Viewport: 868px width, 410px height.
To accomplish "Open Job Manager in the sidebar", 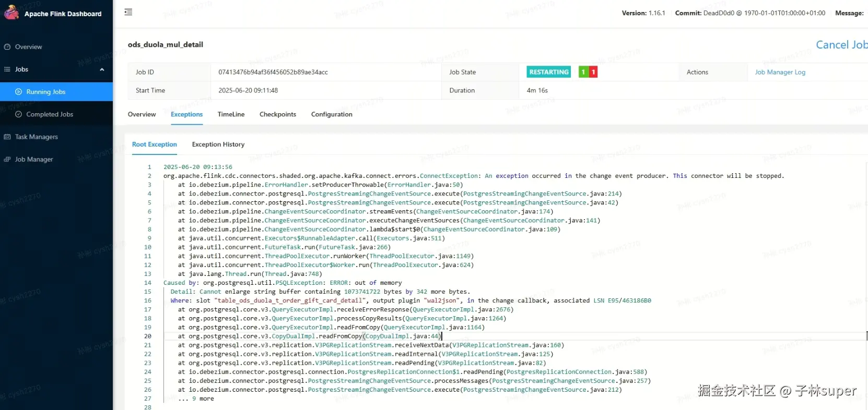I will coord(56,159).
